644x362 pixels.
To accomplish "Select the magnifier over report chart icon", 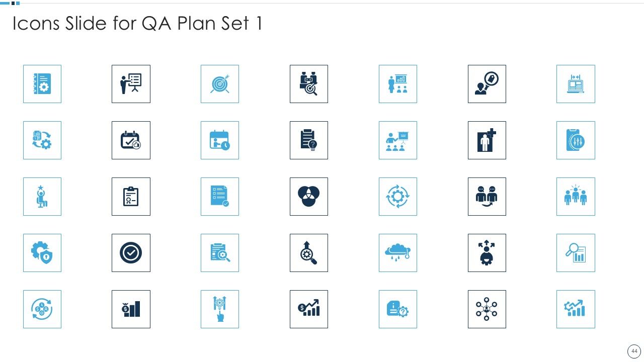I will [576, 253].
